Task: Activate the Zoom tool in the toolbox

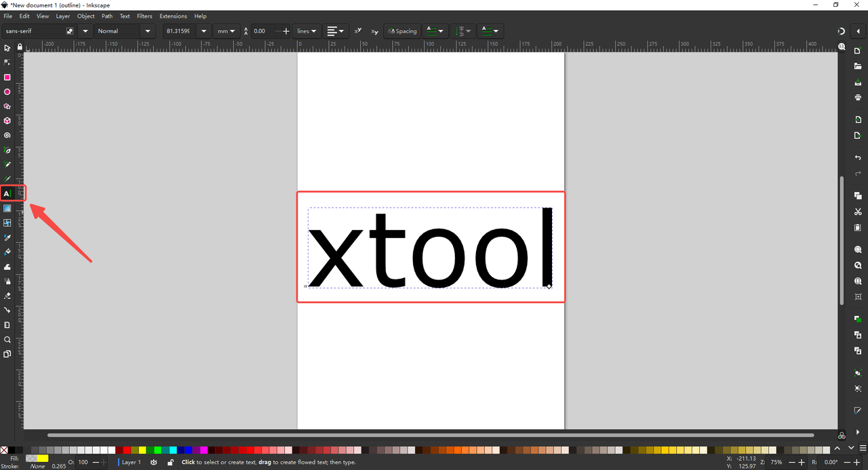Action: click(x=7, y=340)
